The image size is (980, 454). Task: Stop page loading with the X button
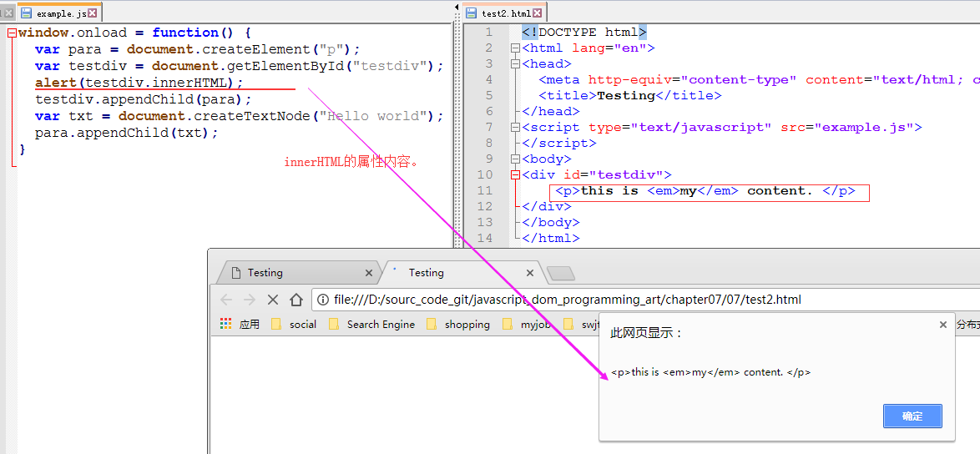tap(272, 300)
